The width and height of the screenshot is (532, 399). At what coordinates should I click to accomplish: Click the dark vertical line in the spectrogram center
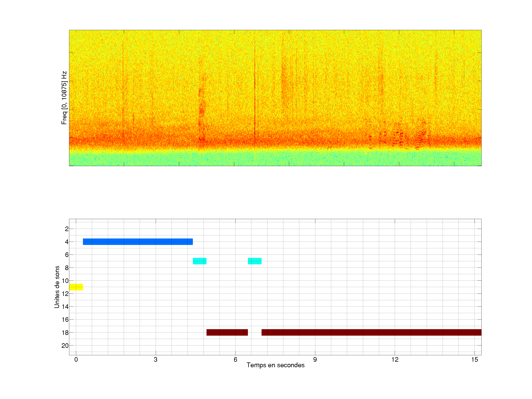(255, 96)
